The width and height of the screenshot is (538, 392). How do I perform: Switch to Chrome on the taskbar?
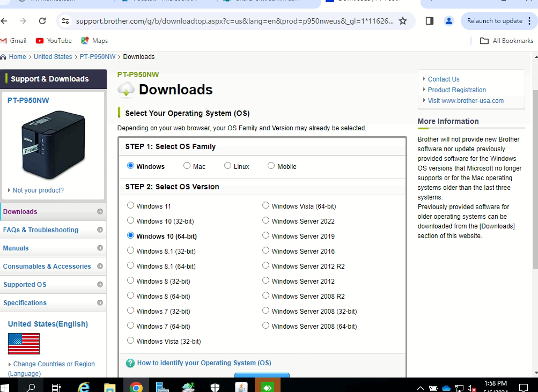[136, 388]
